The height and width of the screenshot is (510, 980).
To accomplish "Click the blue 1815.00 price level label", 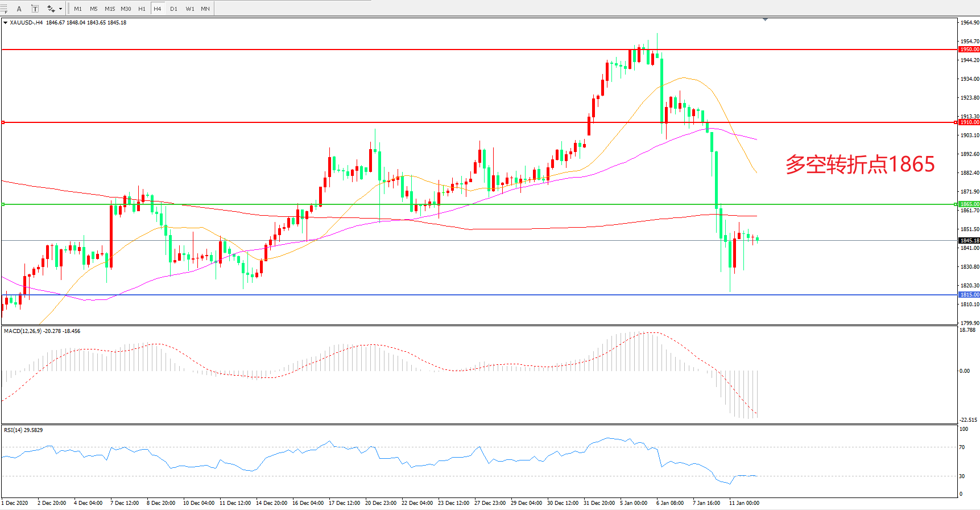I will 969,295.
